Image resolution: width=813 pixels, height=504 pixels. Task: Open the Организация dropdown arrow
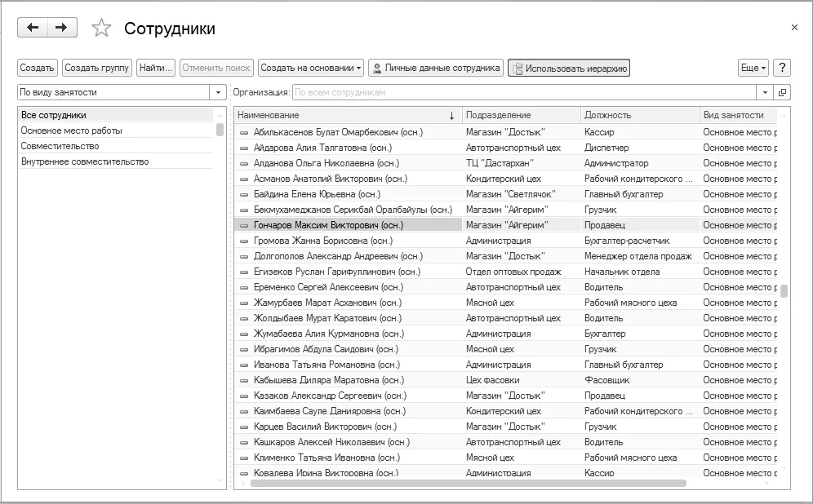pyautogui.click(x=765, y=92)
